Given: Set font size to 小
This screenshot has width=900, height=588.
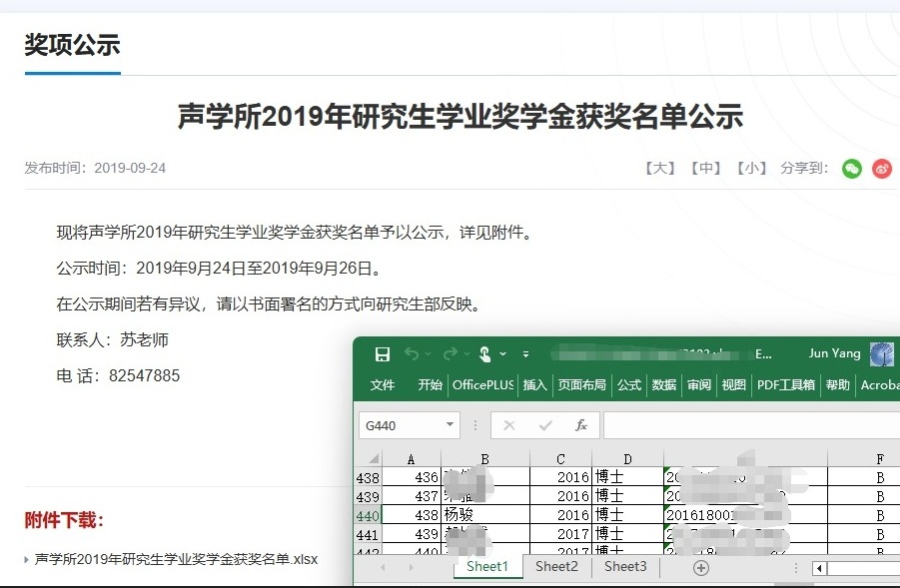Looking at the screenshot, I should (x=752, y=168).
